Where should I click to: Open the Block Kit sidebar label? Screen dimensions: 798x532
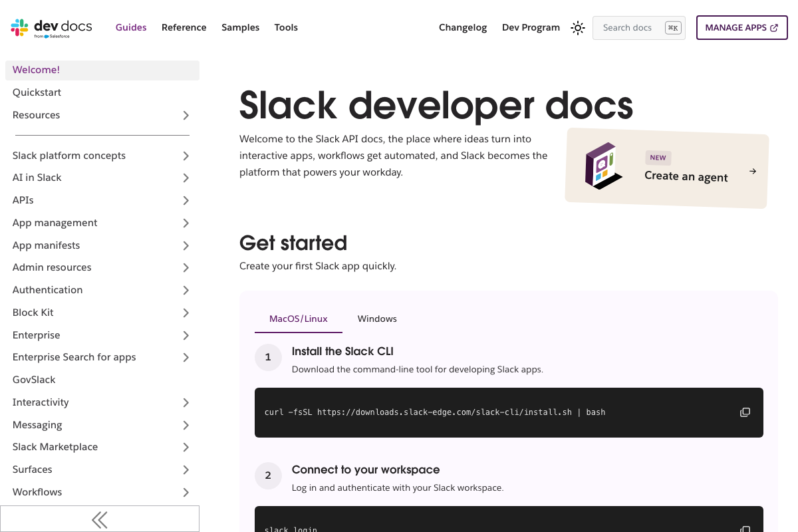tap(33, 313)
